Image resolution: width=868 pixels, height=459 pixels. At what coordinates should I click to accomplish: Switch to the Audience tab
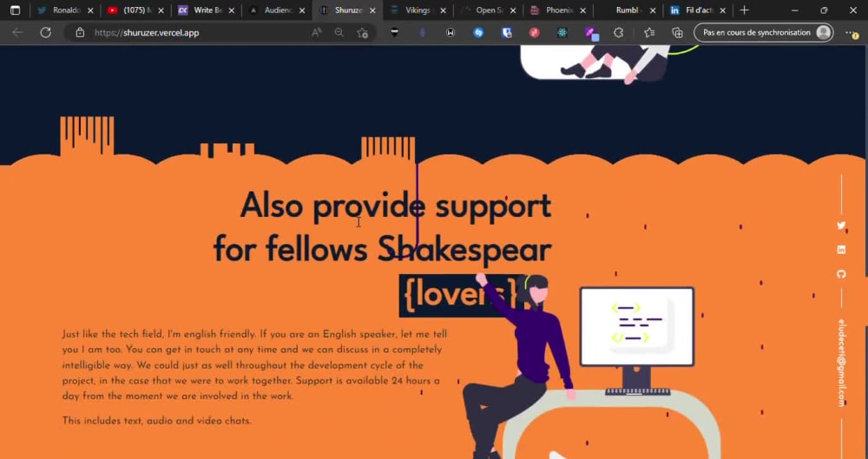point(276,10)
